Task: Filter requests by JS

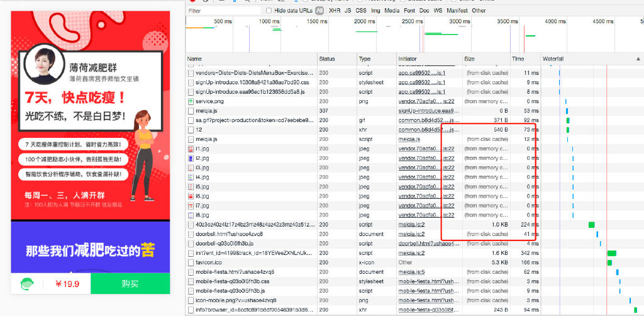Action: pos(347,10)
